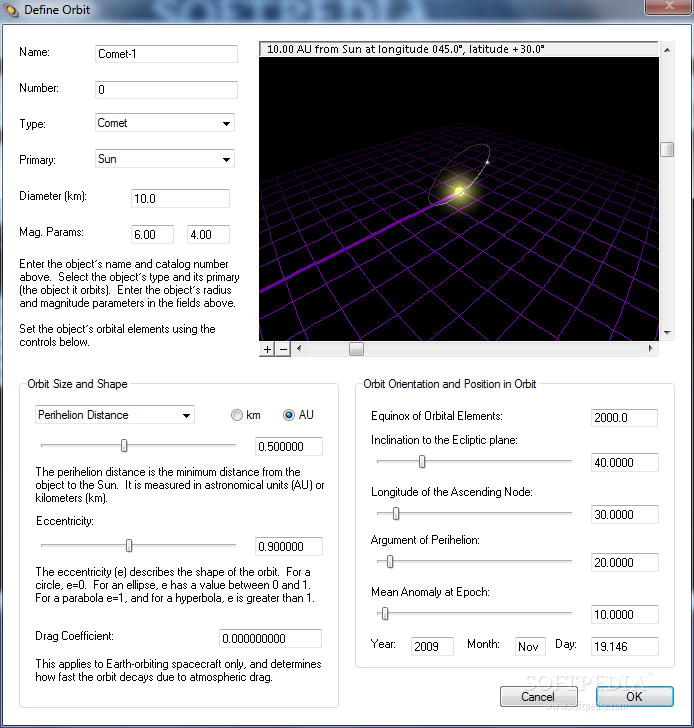694x728 pixels.
Task: Click the first Mag. Params field 6.00
Action: (152, 234)
